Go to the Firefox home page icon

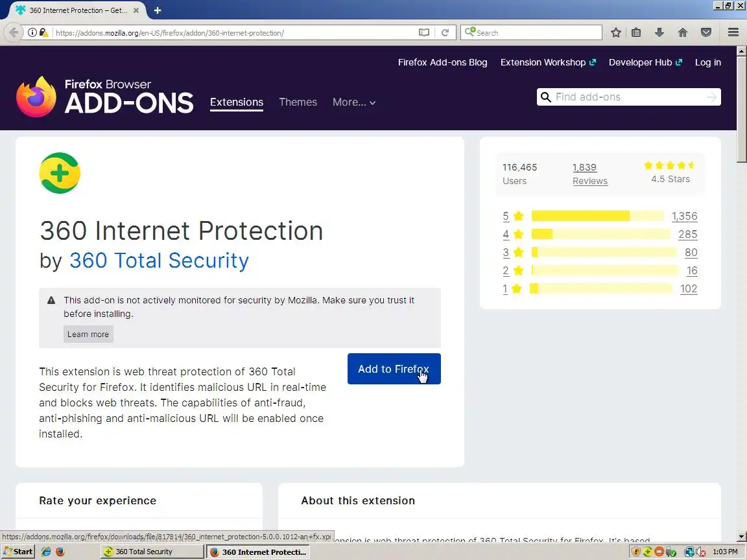point(683,32)
